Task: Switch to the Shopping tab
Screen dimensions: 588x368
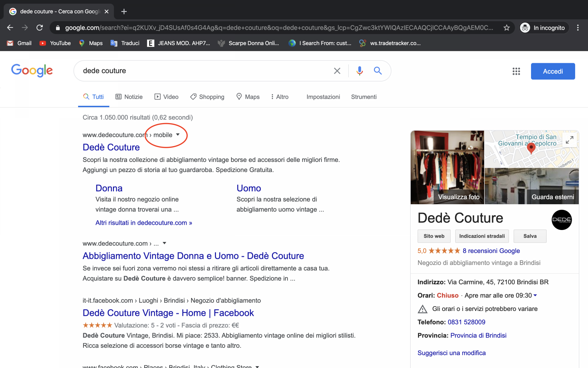Action: coord(207,97)
